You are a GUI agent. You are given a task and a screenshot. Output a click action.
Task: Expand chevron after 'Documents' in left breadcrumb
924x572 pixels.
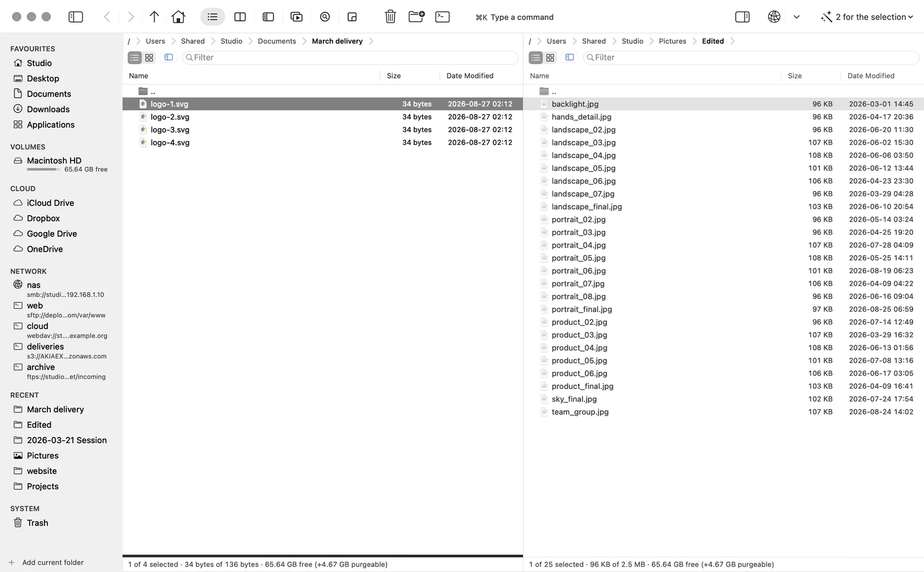coord(304,41)
